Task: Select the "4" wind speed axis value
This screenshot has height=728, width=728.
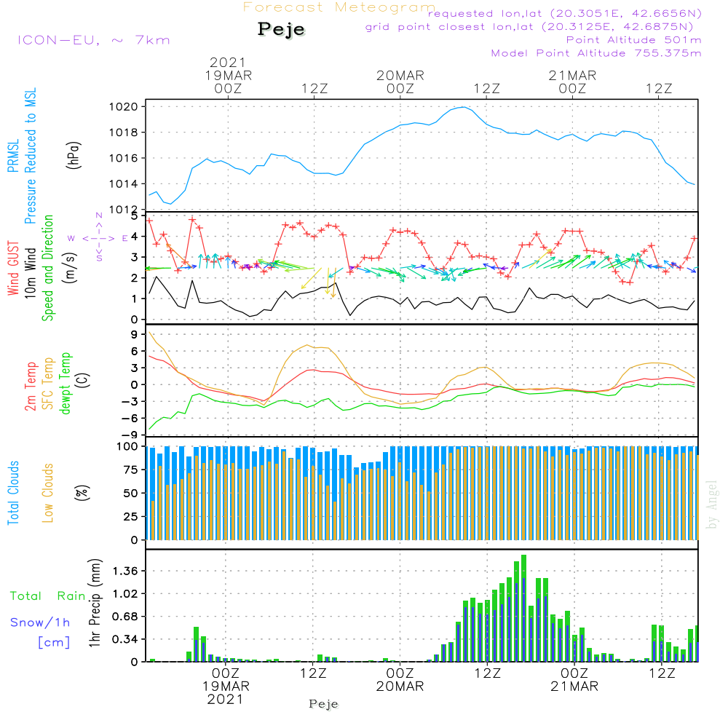Action: 135,237
